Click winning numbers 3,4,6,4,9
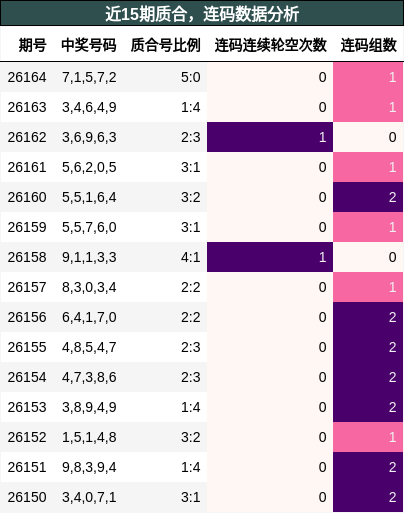 (x=89, y=107)
